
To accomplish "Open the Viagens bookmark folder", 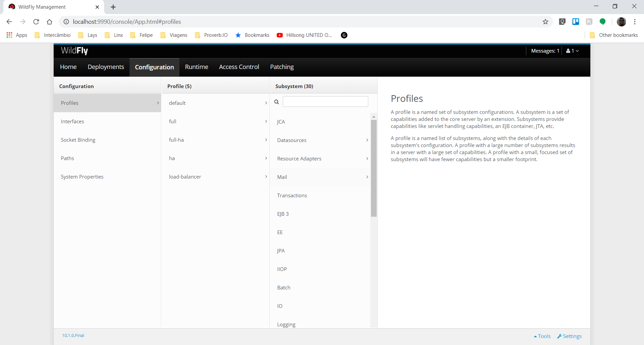I will 174,35.
